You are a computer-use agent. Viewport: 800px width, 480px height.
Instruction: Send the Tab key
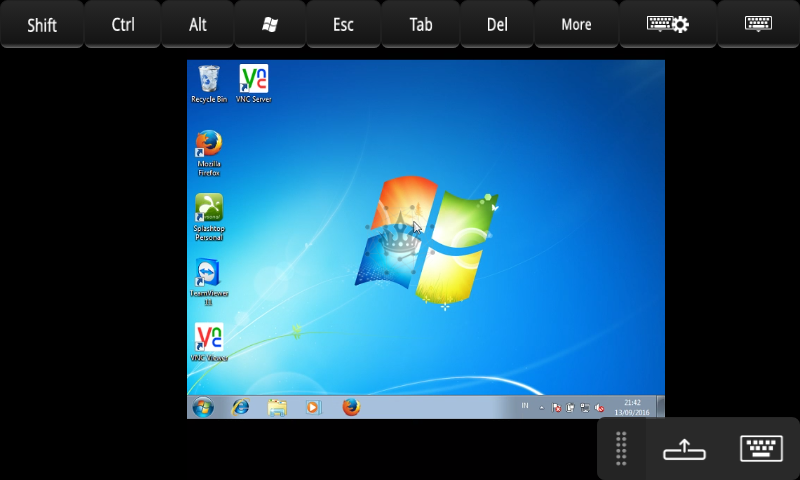(x=420, y=24)
